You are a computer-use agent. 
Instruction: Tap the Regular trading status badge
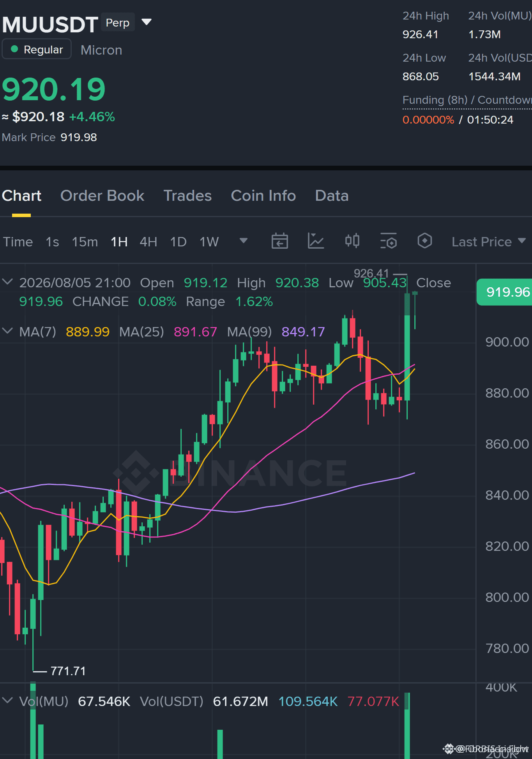[37, 50]
